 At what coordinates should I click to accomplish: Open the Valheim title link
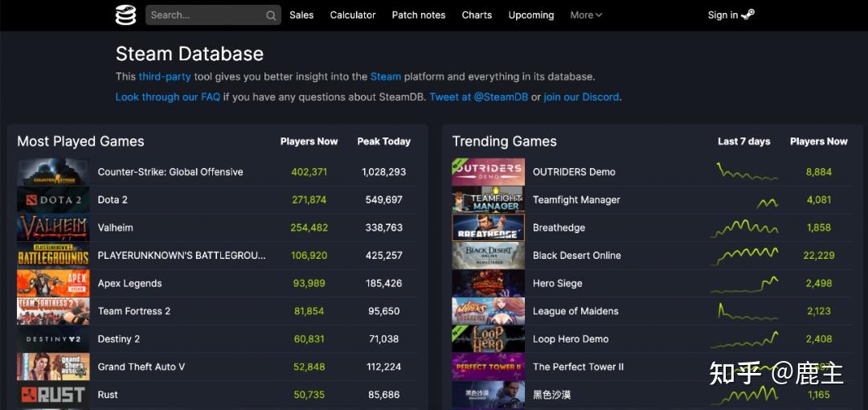click(115, 228)
